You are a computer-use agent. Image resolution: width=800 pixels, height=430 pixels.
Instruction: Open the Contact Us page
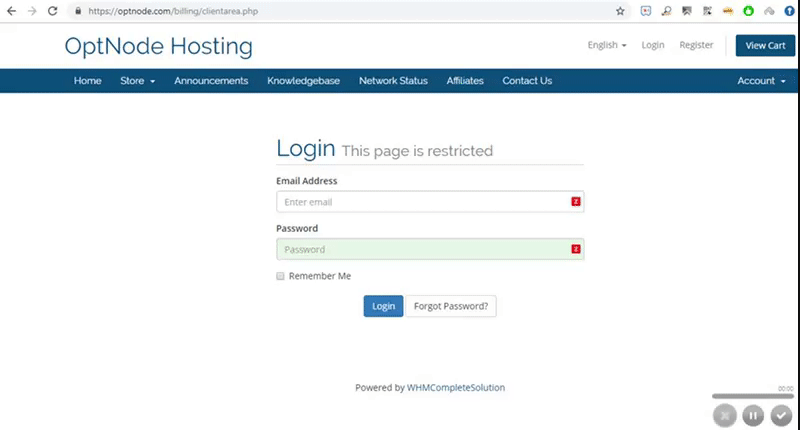tap(527, 81)
